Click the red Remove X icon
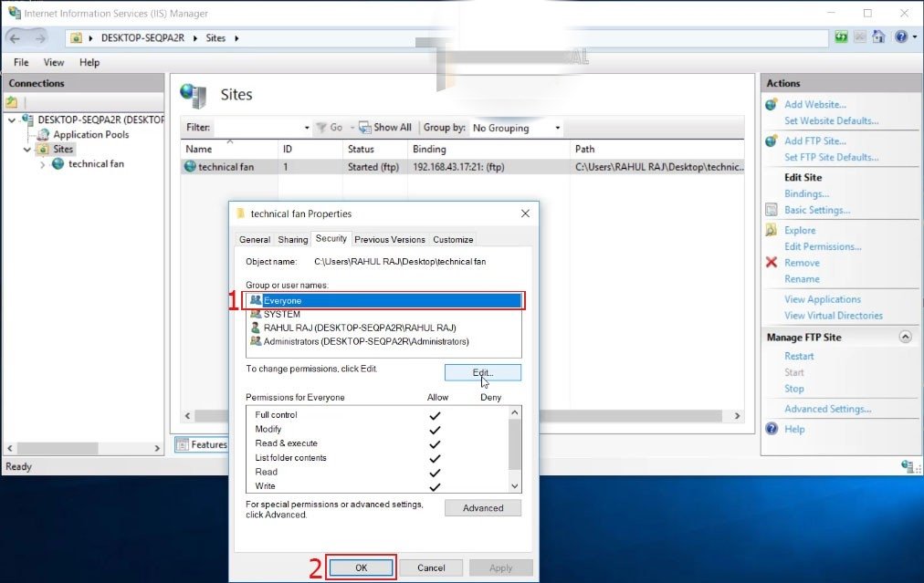 (772, 262)
